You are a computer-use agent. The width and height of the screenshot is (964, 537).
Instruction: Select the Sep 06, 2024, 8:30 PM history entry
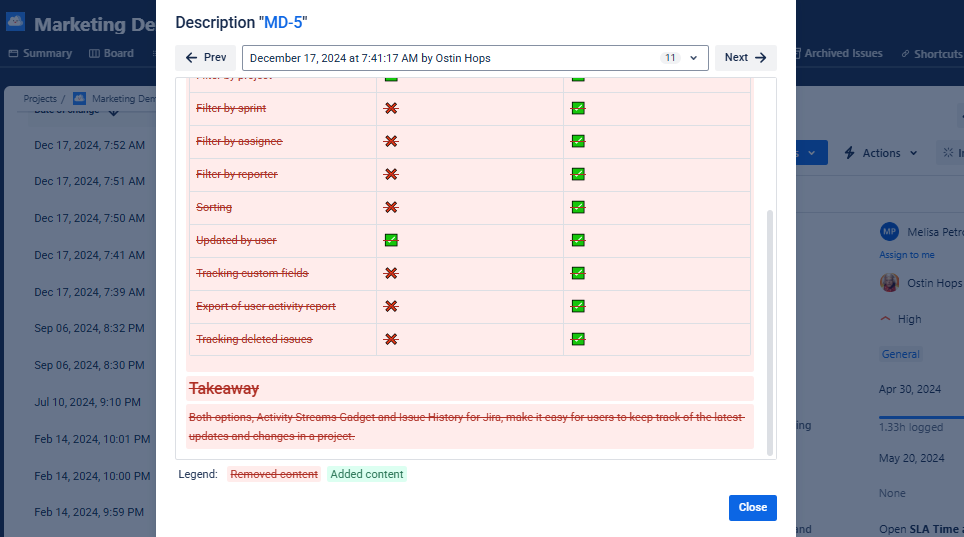coord(90,365)
